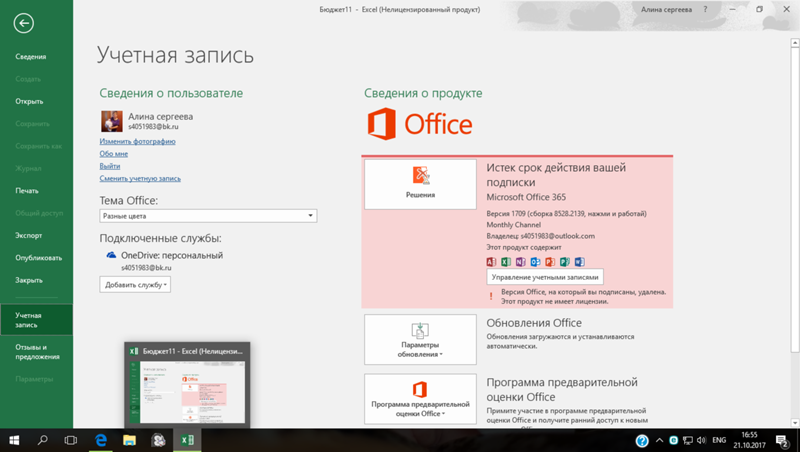Click the "Выйти" sign-out link
The image size is (800, 452).
pos(110,166)
